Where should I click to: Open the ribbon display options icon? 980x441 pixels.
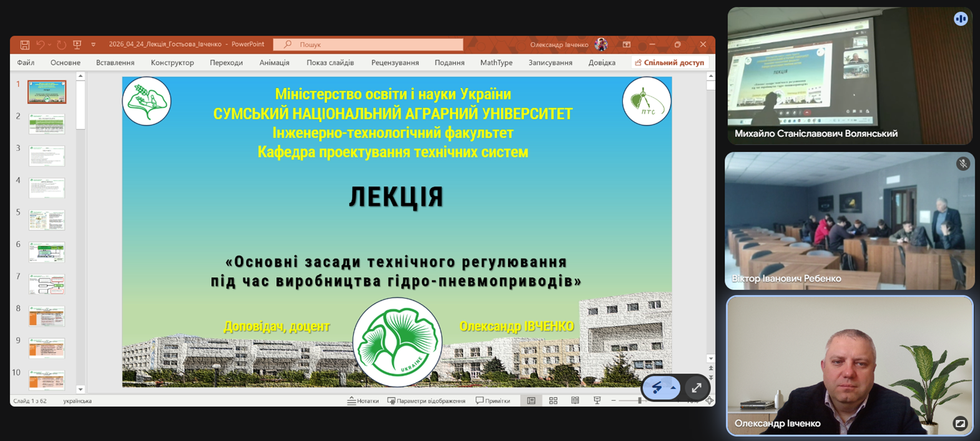(x=626, y=44)
